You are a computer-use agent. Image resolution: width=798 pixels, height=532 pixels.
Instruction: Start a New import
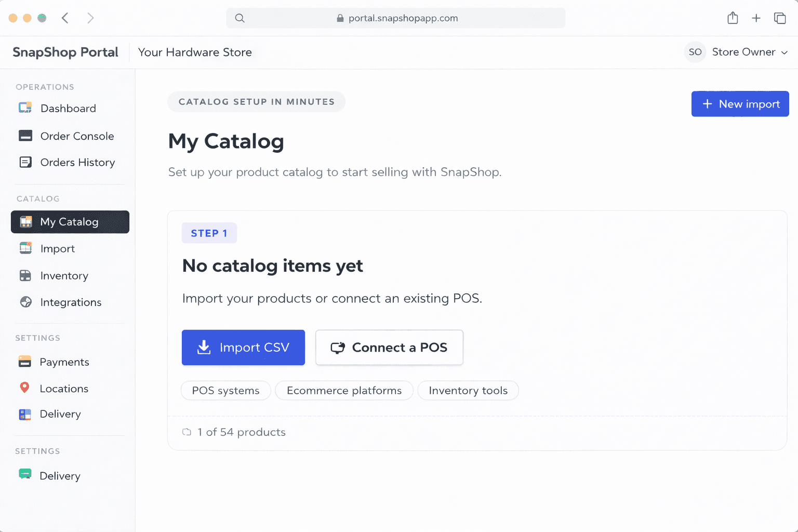(740, 104)
